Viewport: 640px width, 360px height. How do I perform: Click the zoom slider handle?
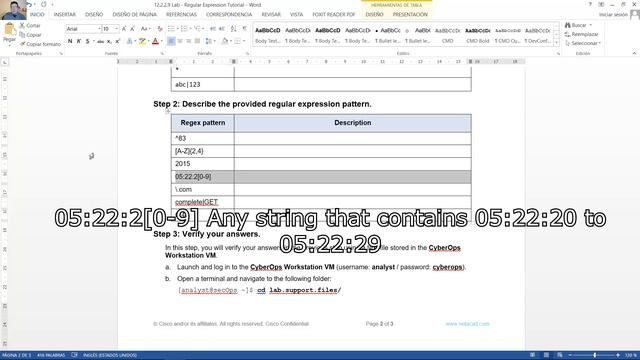click(595, 355)
